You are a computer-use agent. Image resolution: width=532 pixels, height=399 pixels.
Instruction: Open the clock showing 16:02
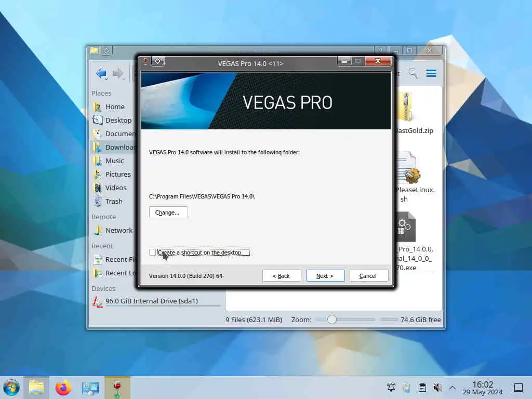click(483, 388)
